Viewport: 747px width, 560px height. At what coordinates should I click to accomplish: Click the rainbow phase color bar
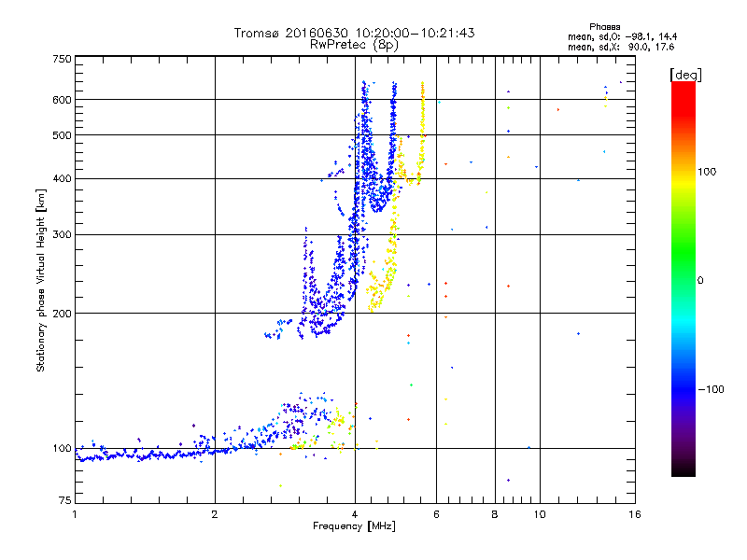[x=684, y=278]
